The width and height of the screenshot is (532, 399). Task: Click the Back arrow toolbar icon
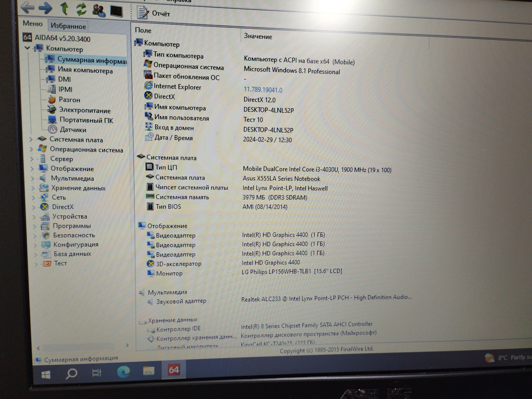pyautogui.click(x=27, y=7)
